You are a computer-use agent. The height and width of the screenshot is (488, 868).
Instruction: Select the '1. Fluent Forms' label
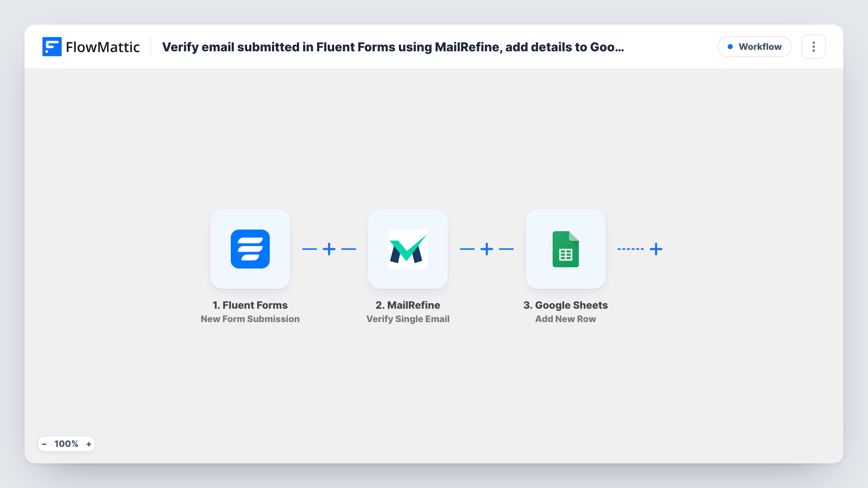point(250,305)
